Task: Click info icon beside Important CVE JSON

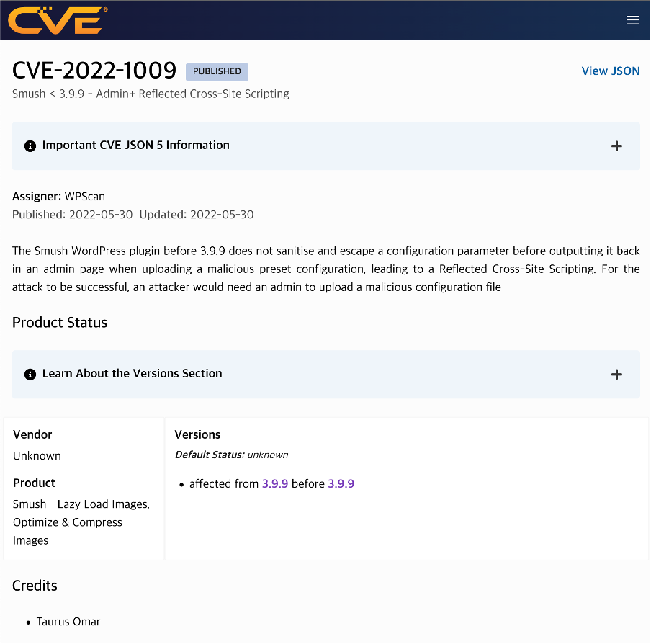Action: pyautogui.click(x=30, y=146)
